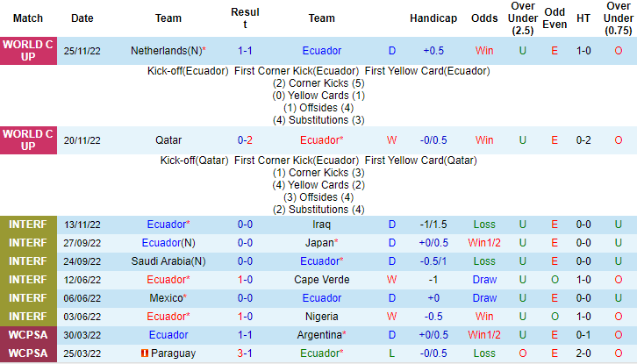Screen dimensions: 637x364
Task: Click the Match column header
Action: (x=28, y=18)
